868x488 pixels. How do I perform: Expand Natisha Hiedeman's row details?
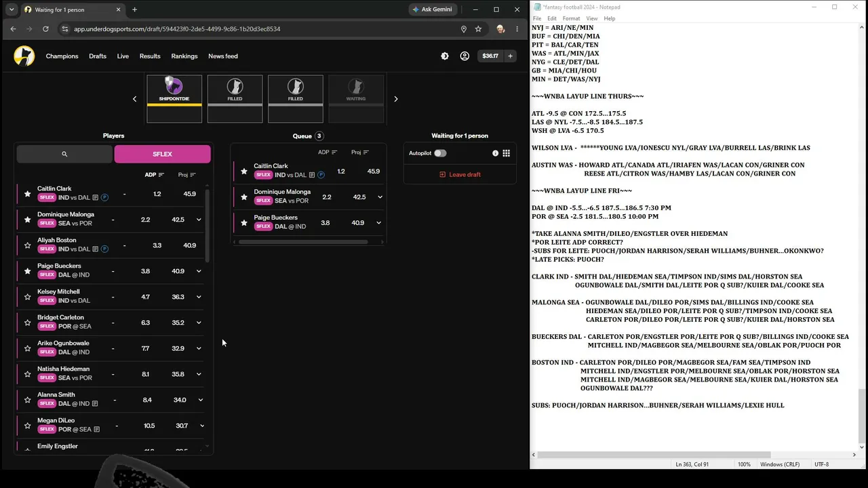tap(199, 374)
